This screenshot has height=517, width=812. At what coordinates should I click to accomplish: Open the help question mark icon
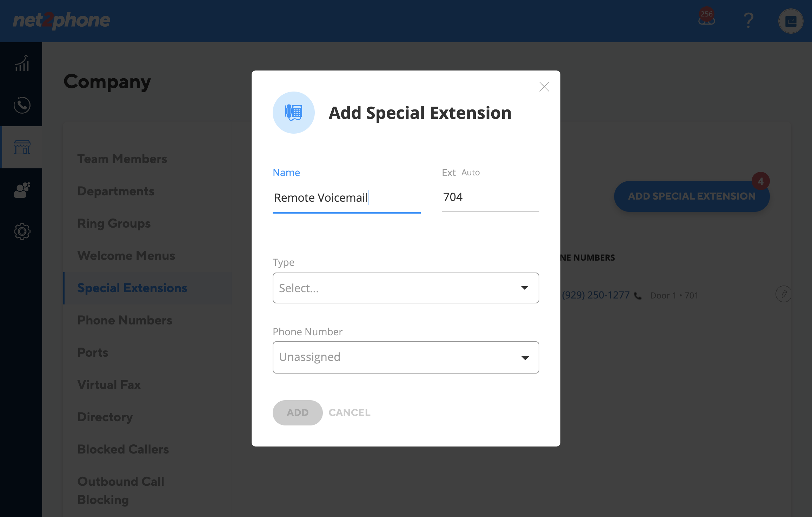[748, 20]
